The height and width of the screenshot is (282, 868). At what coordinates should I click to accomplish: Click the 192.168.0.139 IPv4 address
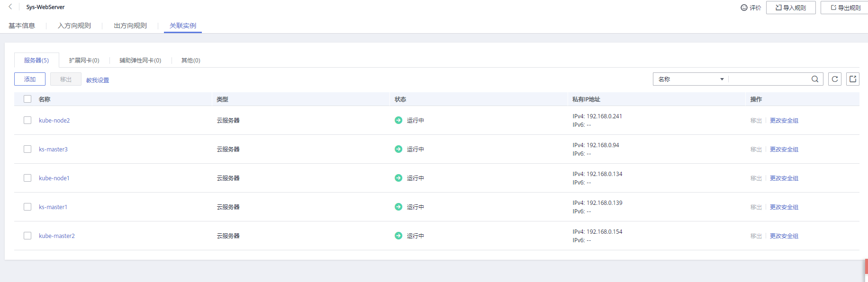(x=604, y=203)
